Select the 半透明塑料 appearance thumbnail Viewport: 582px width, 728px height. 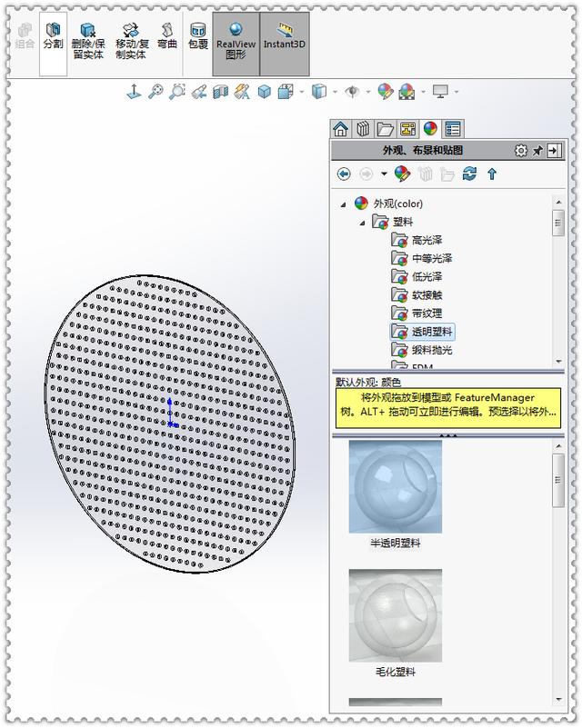tap(396, 486)
